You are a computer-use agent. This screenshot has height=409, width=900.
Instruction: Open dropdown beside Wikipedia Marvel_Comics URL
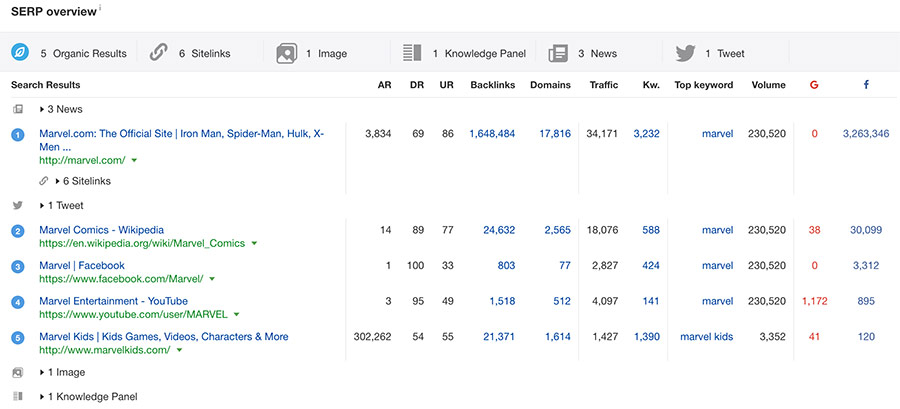(x=254, y=243)
